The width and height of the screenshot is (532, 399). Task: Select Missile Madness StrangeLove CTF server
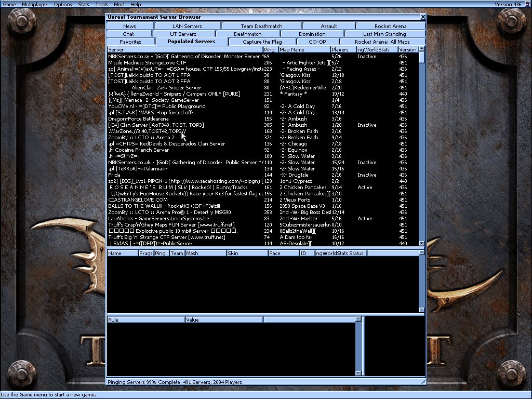coord(263,63)
